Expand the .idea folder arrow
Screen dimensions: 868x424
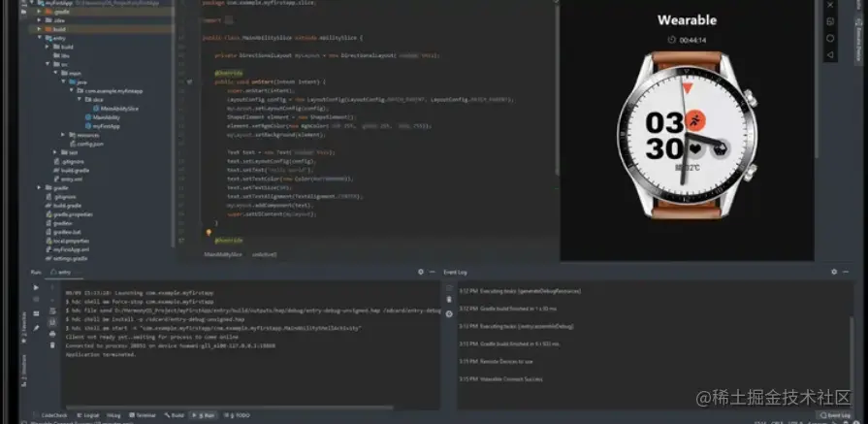coord(39,20)
